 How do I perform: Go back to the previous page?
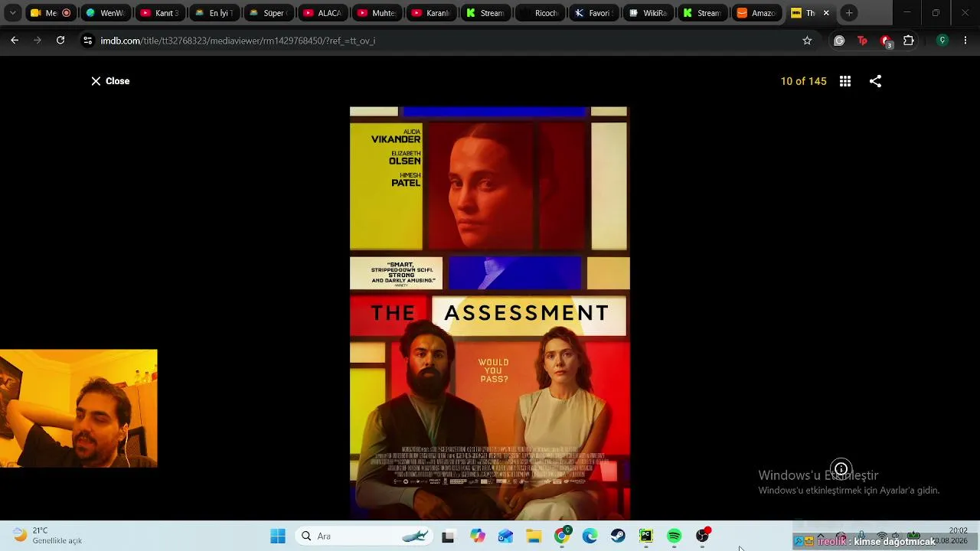coord(15,41)
